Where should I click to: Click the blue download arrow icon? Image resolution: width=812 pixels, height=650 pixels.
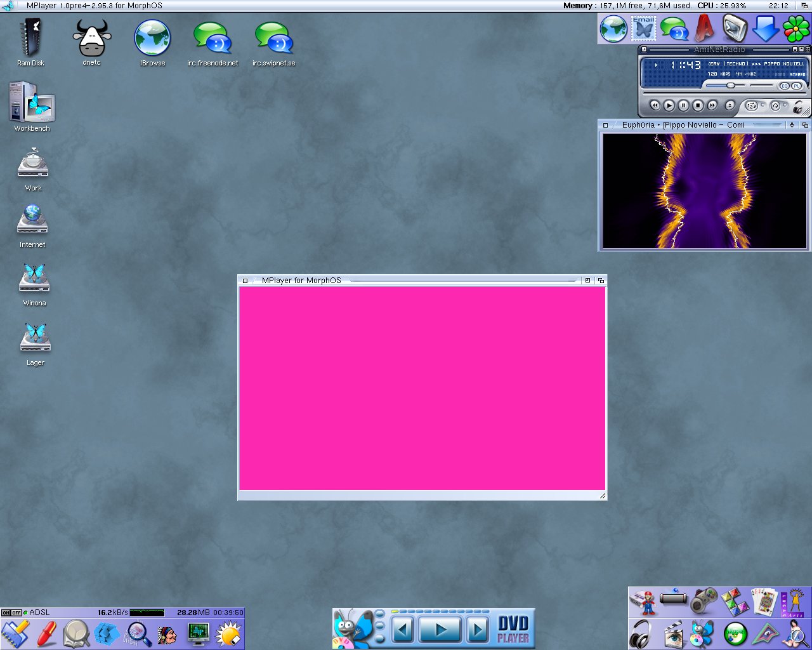coord(766,29)
